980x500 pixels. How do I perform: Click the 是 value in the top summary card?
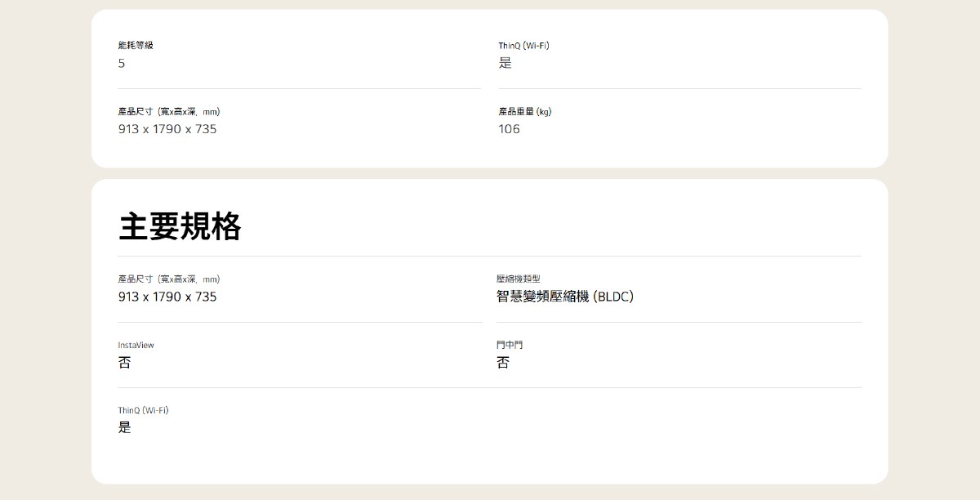[506, 64]
